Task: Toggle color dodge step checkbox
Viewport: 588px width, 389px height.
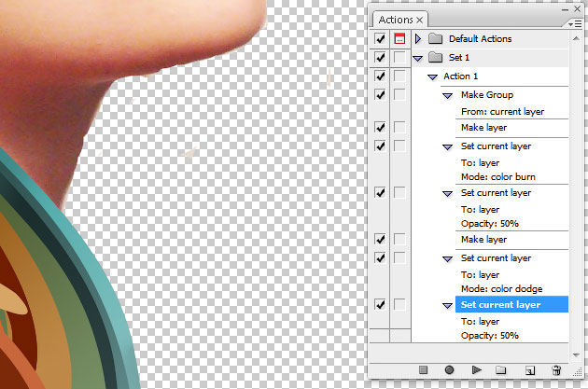Action: click(x=380, y=257)
